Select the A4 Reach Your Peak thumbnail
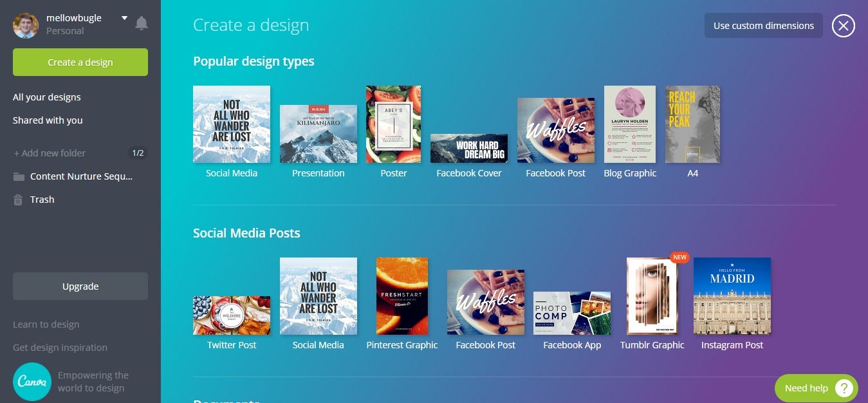This screenshot has height=403, width=868. tap(692, 124)
